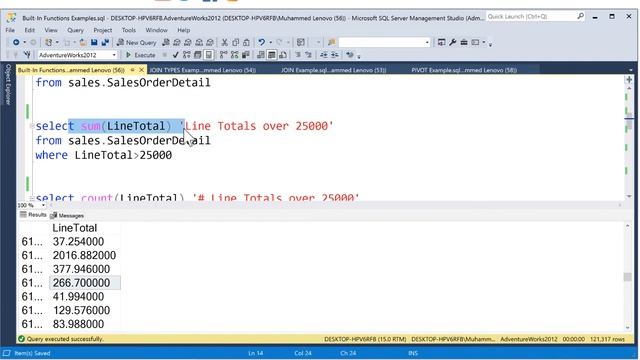This screenshot has width=640, height=360.
Task: Click the Increase Indent icon
Action: point(335,55)
